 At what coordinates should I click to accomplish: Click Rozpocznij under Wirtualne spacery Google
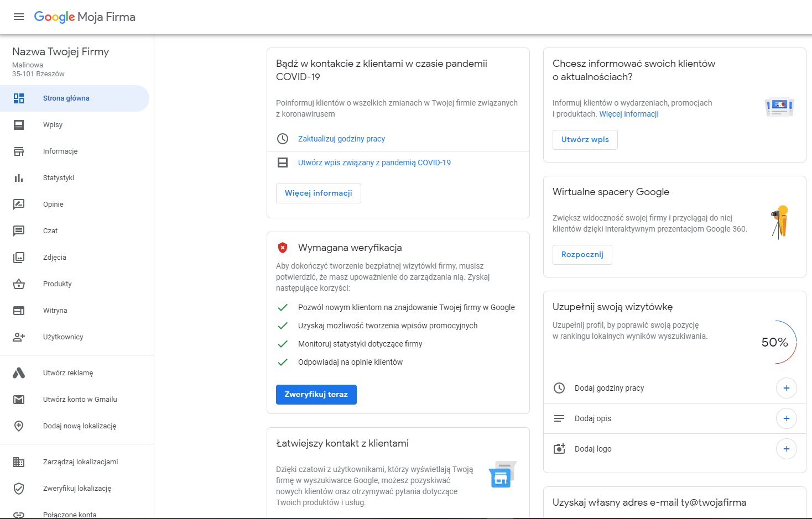point(582,255)
